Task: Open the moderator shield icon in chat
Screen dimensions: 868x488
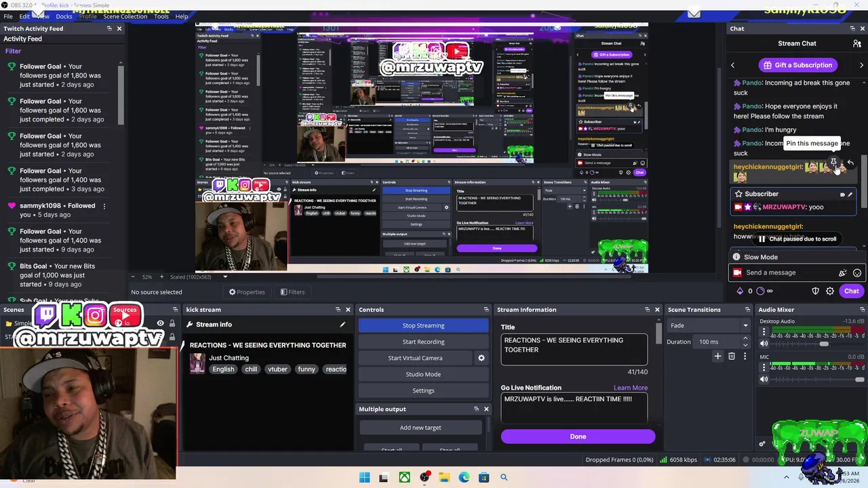Action: pos(816,291)
